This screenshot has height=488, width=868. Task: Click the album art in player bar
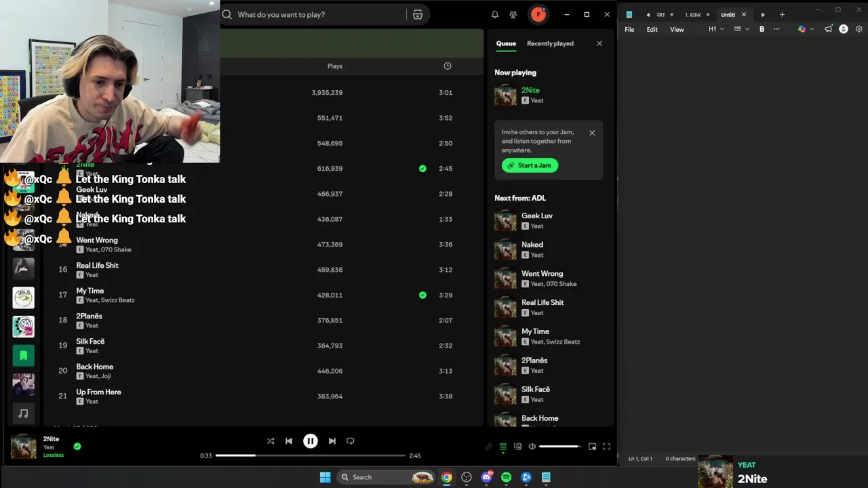click(23, 447)
